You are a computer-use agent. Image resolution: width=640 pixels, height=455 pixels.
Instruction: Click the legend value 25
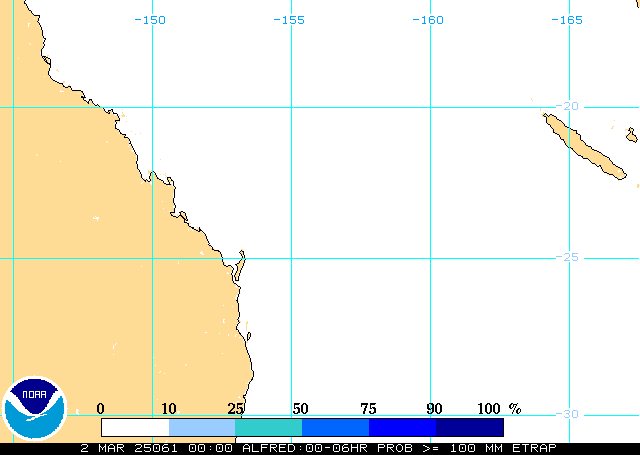[x=236, y=408]
